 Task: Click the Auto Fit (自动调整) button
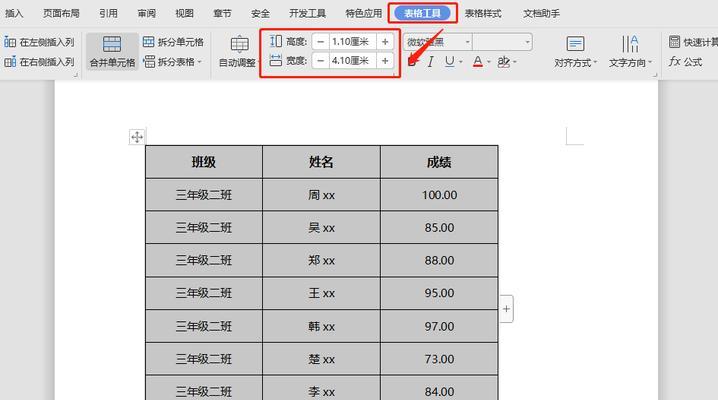(238, 52)
